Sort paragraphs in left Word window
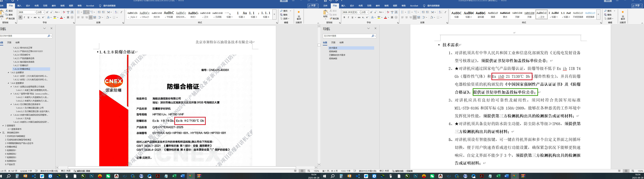The image size is (644, 179). click(x=116, y=12)
